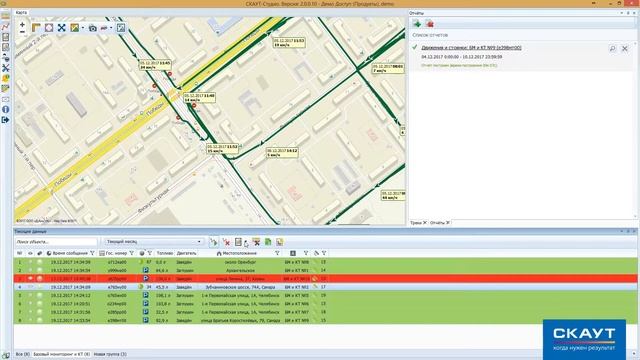
Task: Select the Базовый мониторинг и КТ (8) tab
Action: tap(61, 354)
